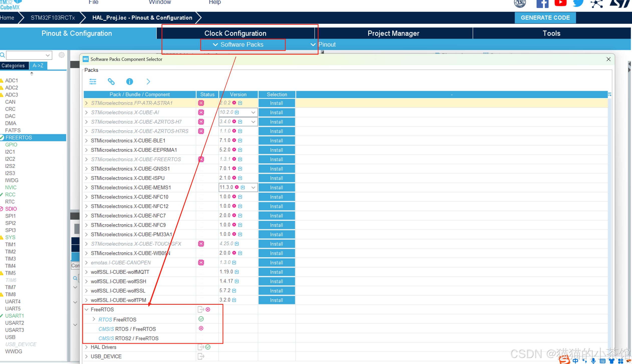Open the blue info icon in Packs toolbar
The height and width of the screenshot is (364, 632).
(130, 82)
